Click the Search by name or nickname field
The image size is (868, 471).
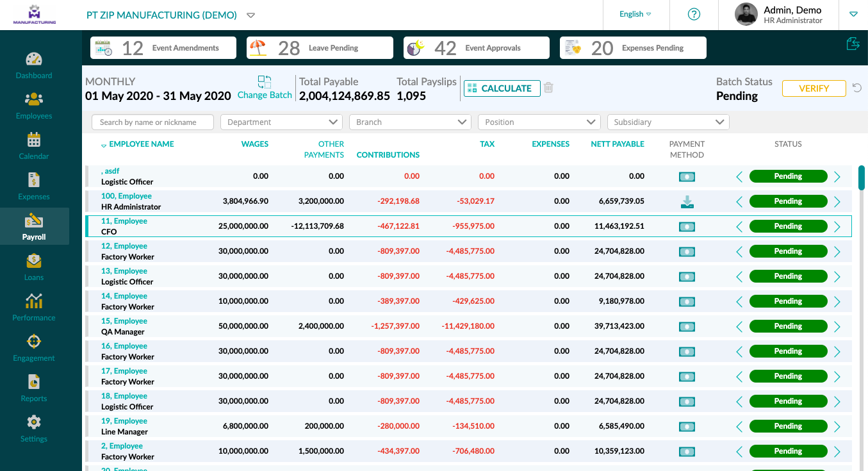(x=153, y=122)
